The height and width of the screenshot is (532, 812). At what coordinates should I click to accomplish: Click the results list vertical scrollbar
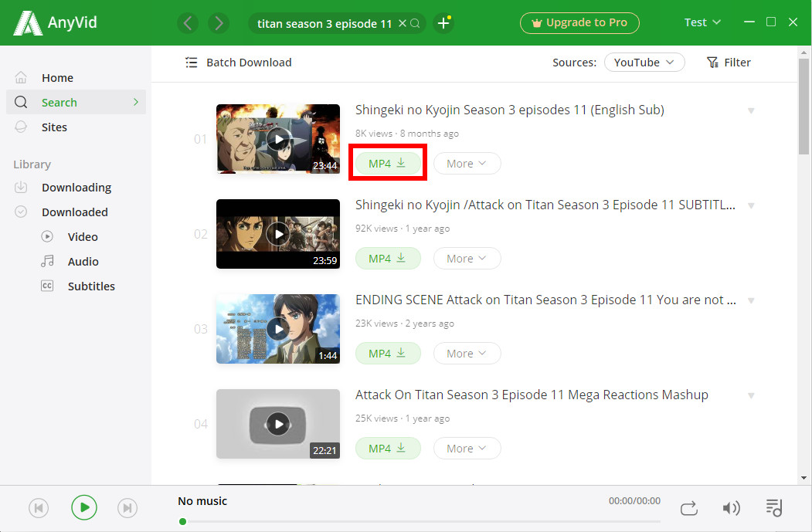[x=804, y=106]
